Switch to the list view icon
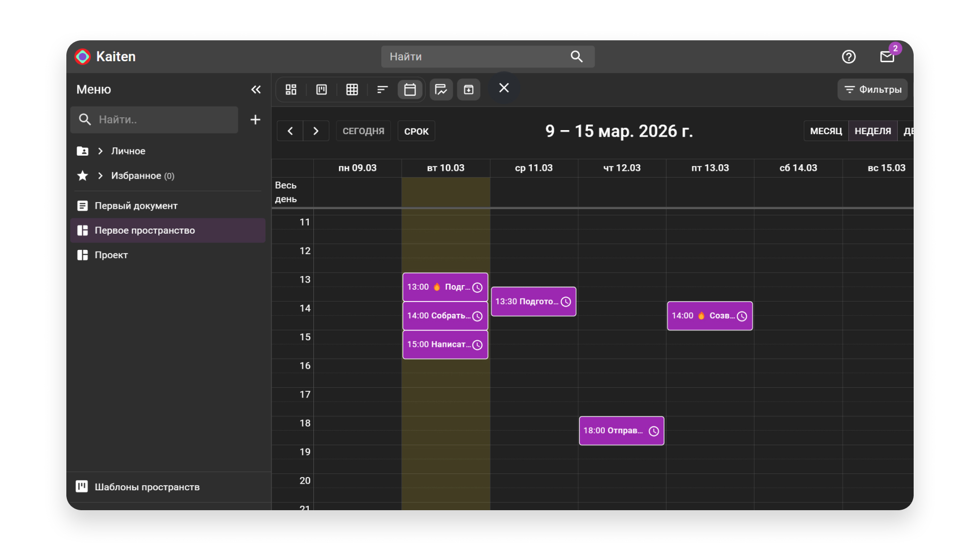 click(382, 90)
